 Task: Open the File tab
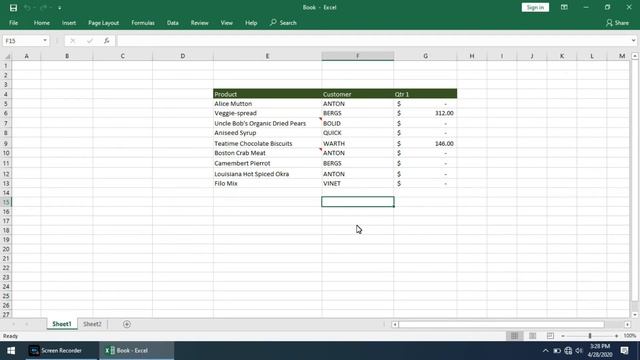pos(13,23)
